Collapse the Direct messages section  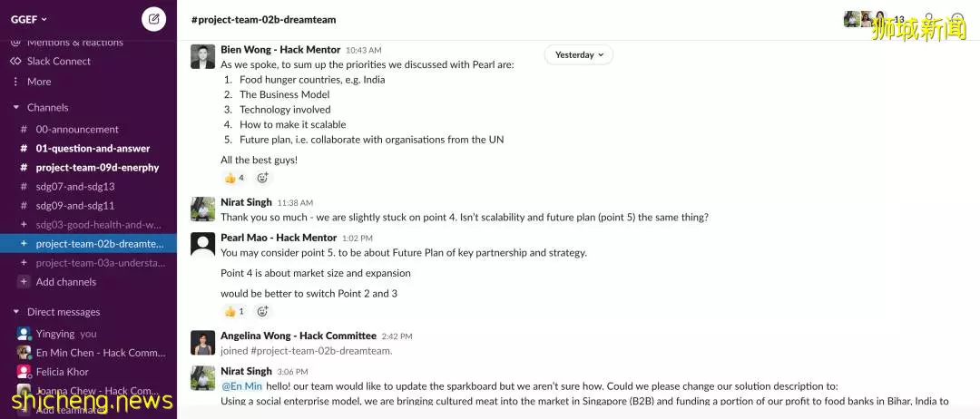coord(17,312)
